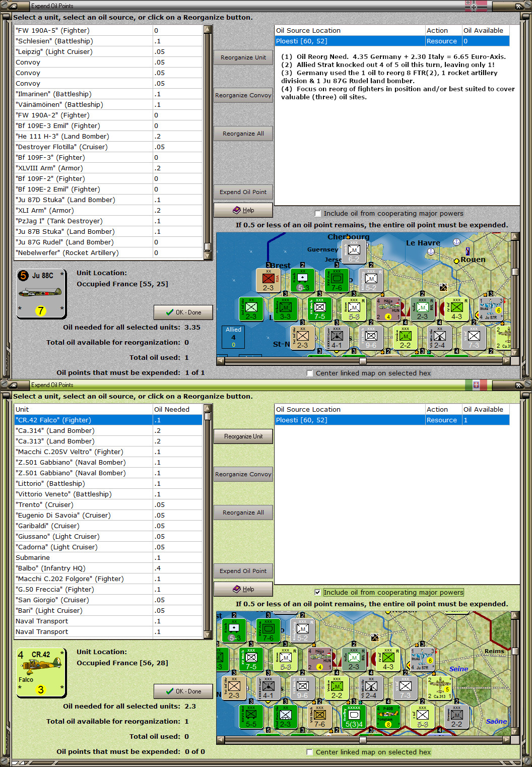Click the Allied 4 info box on top map
Image resolution: width=532 pixels, height=767 pixels.
click(x=233, y=337)
